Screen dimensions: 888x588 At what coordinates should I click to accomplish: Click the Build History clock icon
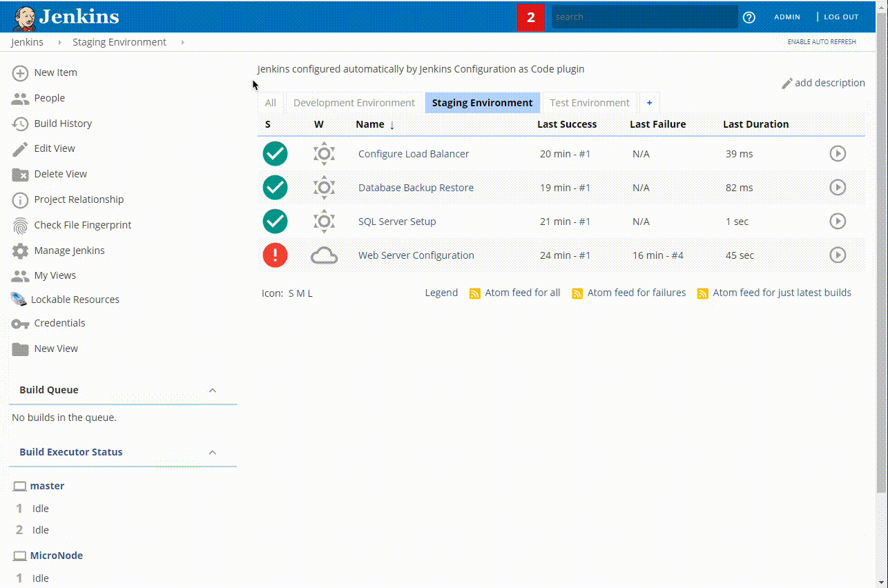click(x=21, y=124)
